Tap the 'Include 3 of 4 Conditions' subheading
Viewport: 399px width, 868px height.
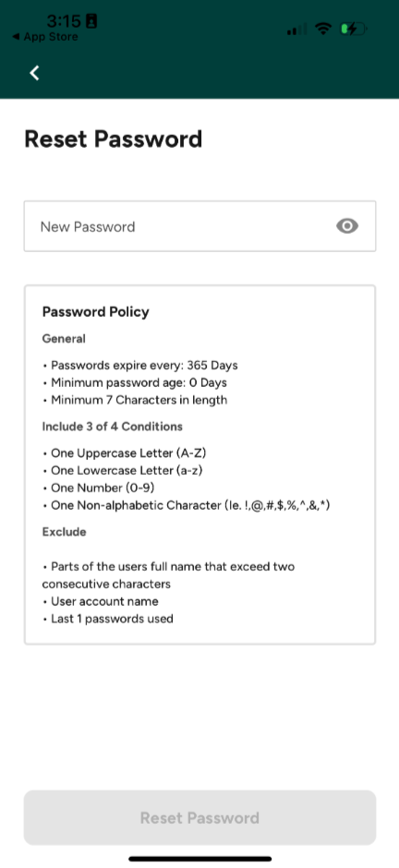pos(113,427)
